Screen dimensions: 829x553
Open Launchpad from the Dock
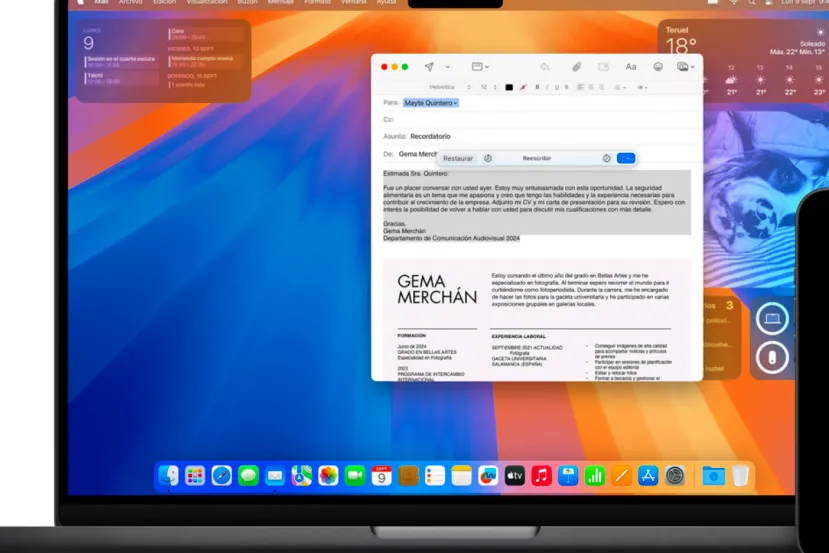[195, 476]
